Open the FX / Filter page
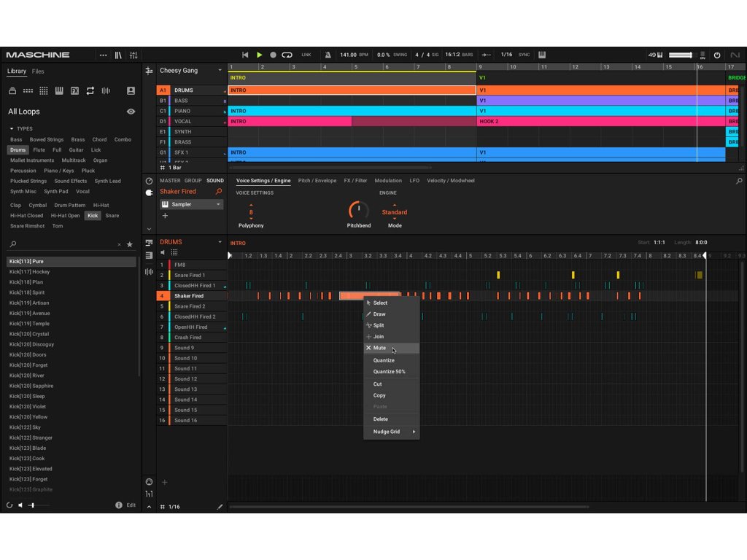The height and width of the screenshot is (560, 747). click(355, 181)
